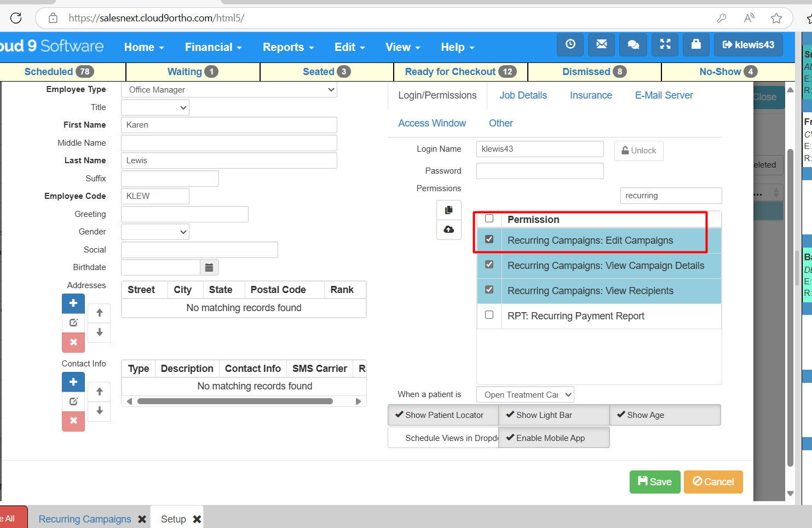Viewport: 812px width, 528px height.
Task: Delete contact info with red X button
Action: click(73, 421)
